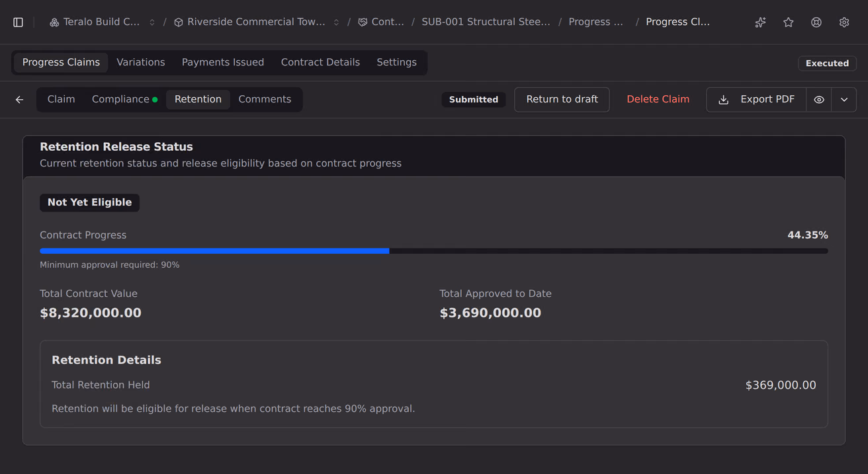Click the Delete Claim button
Screen dimensions: 868x474
coord(658,100)
